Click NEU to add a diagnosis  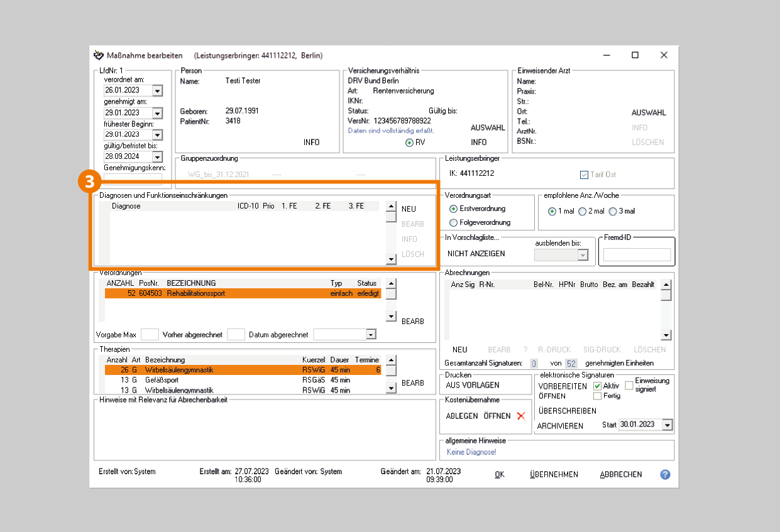coord(409,209)
